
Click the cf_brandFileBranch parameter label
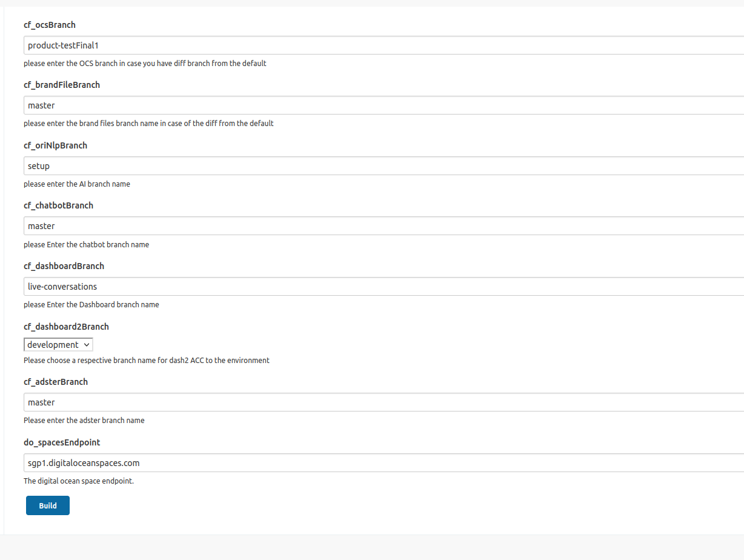coord(62,85)
